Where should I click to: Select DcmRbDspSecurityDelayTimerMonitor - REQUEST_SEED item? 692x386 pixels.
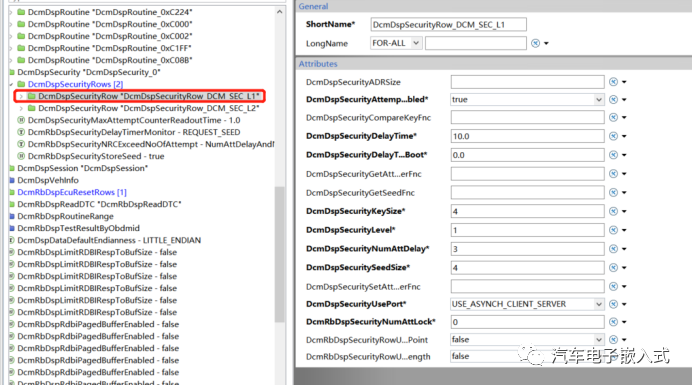[x=134, y=132]
